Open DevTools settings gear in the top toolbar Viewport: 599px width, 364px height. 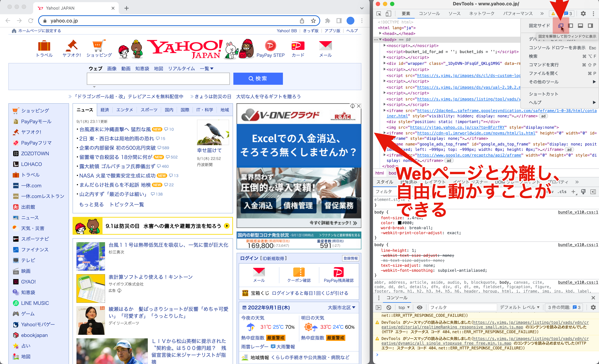(583, 14)
